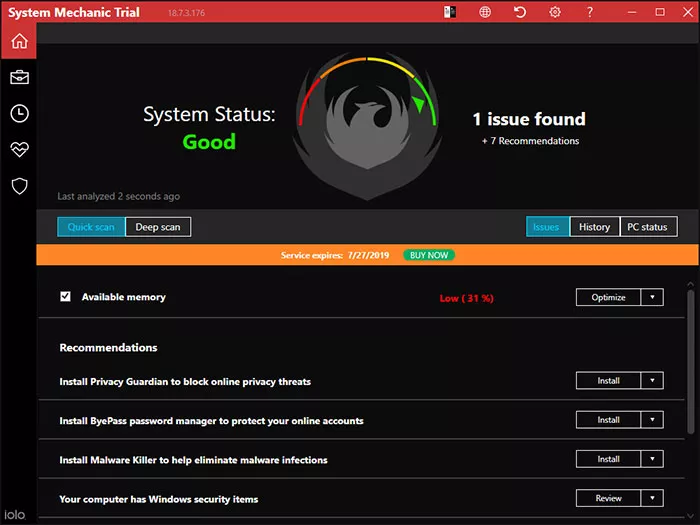Viewport: 700px width, 525px height.
Task: Select the Quick scan tab
Action: pos(91,227)
